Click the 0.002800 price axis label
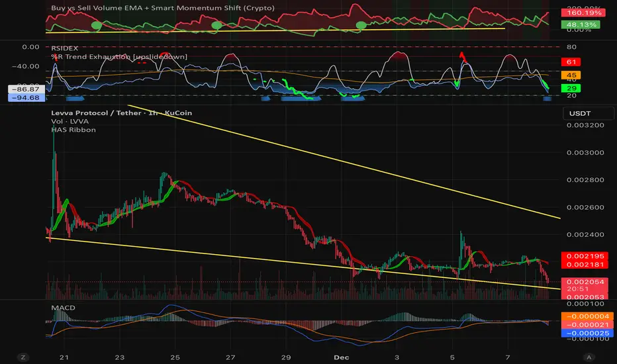Screen dimensions: 617x364 (585, 180)
